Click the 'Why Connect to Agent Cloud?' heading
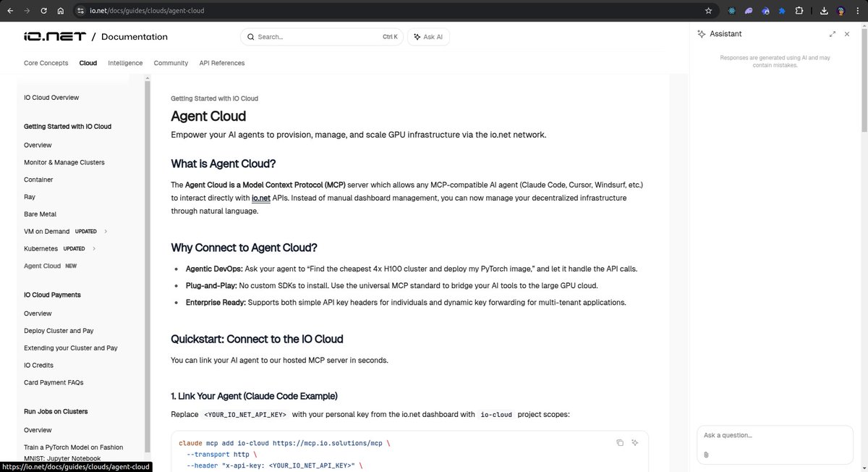The height and width of the screenshot is (472, 868). (244, 248)
